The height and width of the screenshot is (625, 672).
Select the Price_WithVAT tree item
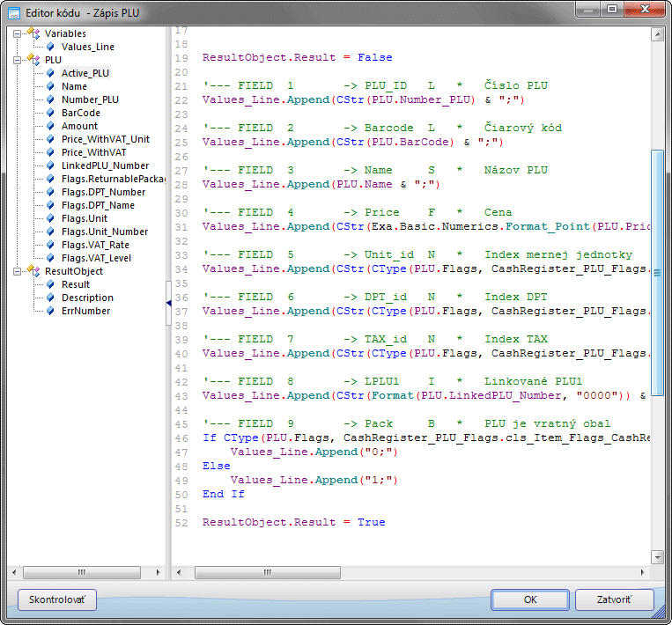[x=92, y=152]
